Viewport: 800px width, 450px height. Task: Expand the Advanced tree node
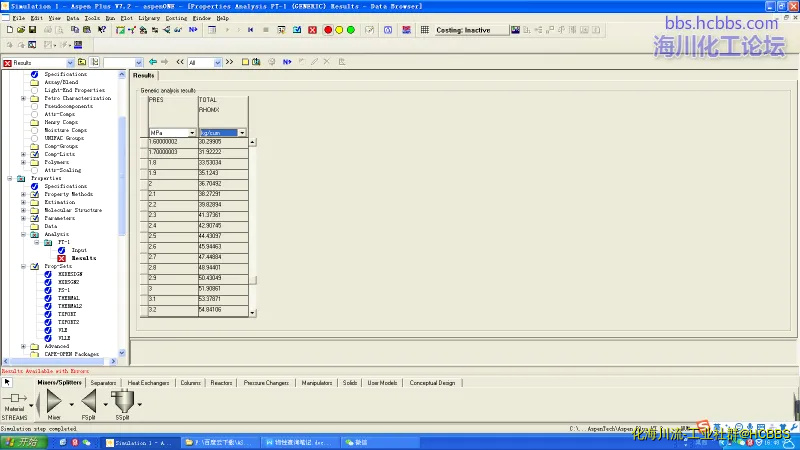(x=23, y=346)
